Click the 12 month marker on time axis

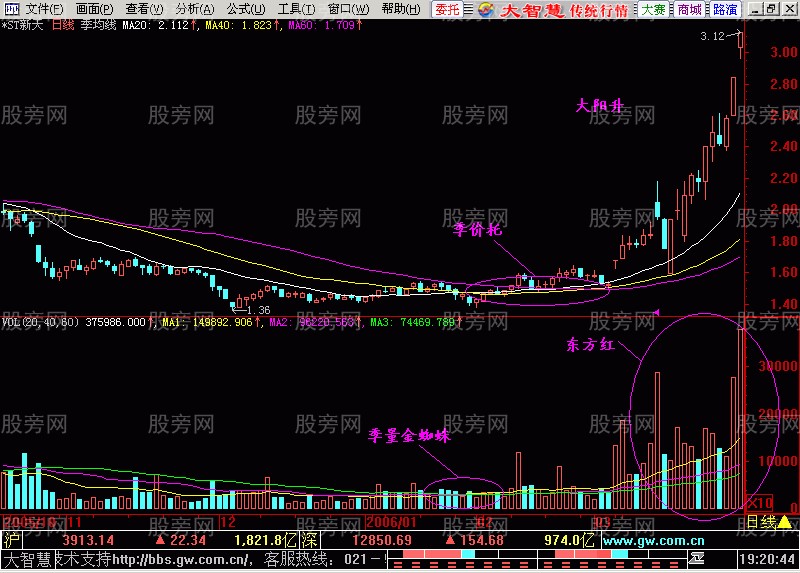(x=228, y=522)
